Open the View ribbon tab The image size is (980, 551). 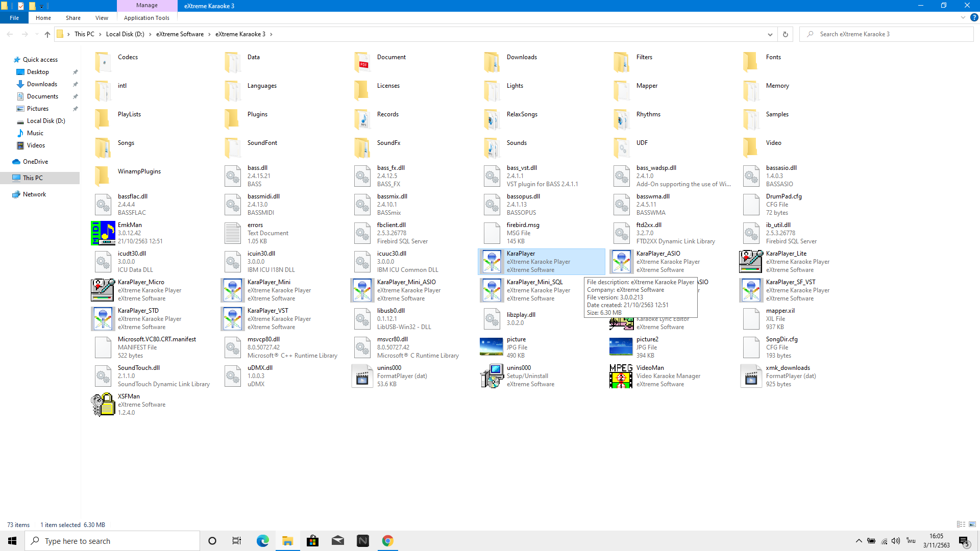coord(102,18)
